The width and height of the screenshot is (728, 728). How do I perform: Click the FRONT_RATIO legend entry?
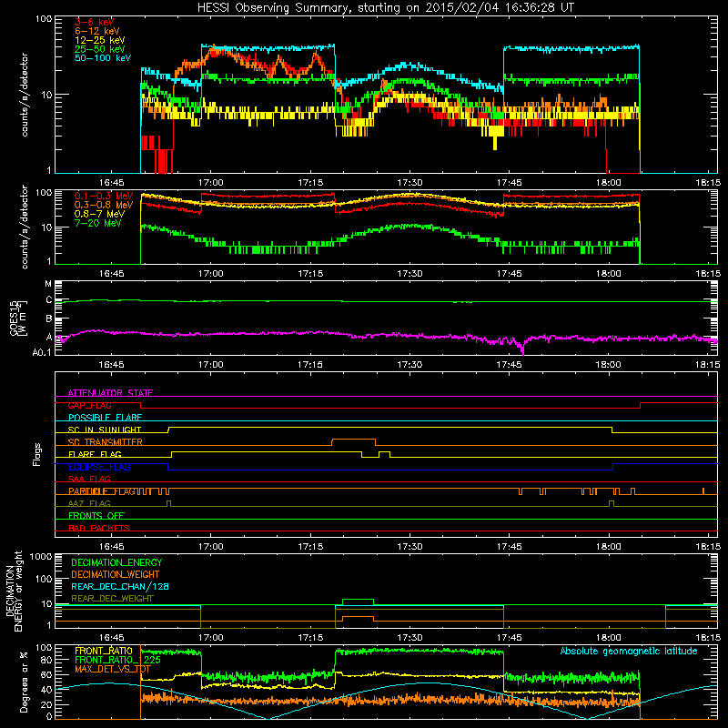(104, 651)
